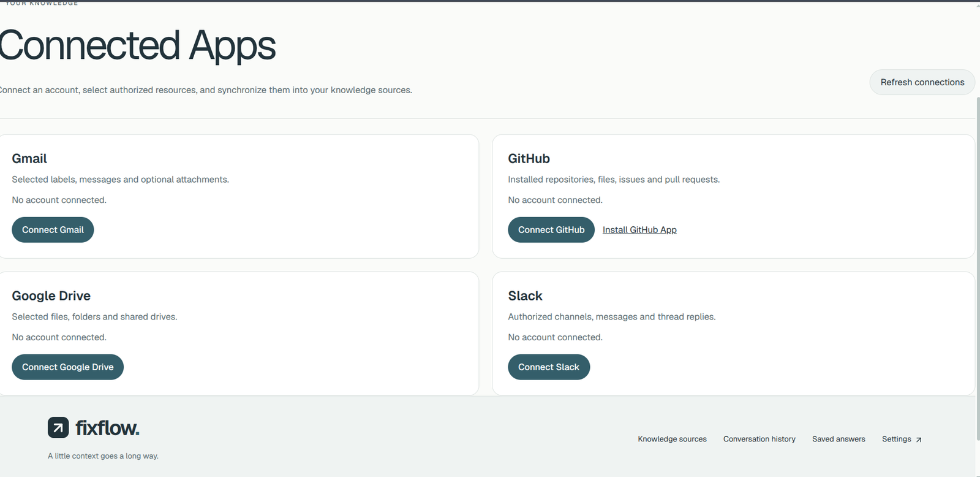
Task: Click 'No account connected.' in Google Drive card
Action: 59,337
